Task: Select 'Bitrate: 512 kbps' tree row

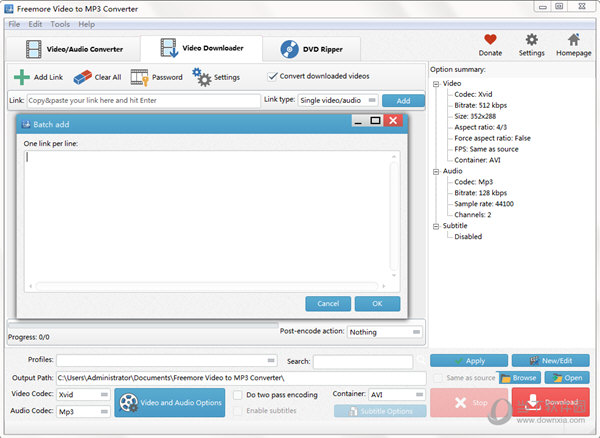Action: pos(480,105)
